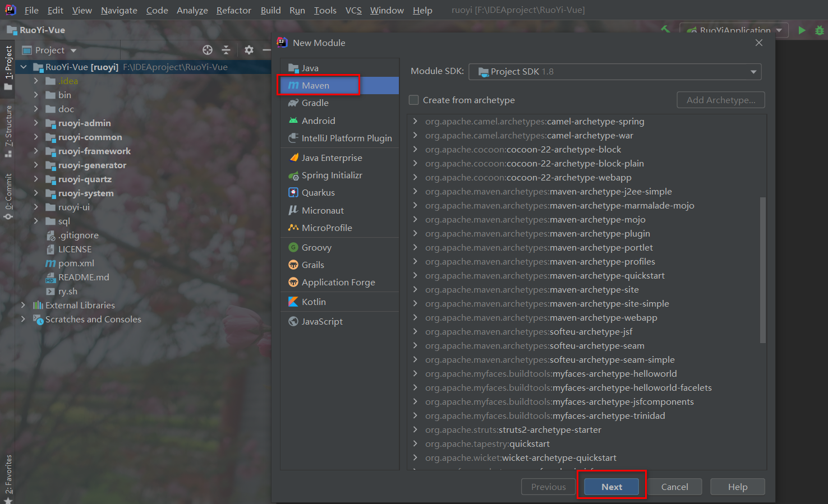Select the JavaScript module icon
This screenshot has height=504, width=828.
(293, 321)
